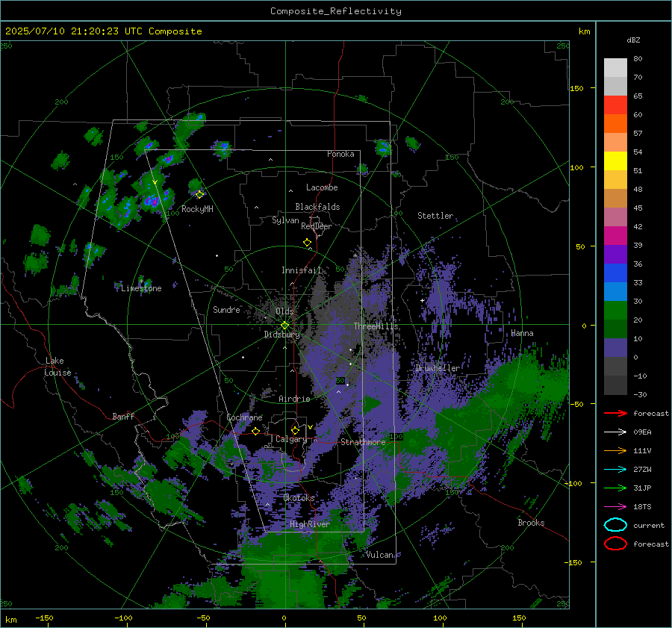The height and width of the screenshot is (628, 672).
Task: Click the Calgary city label
Action: tap(291, 439)
